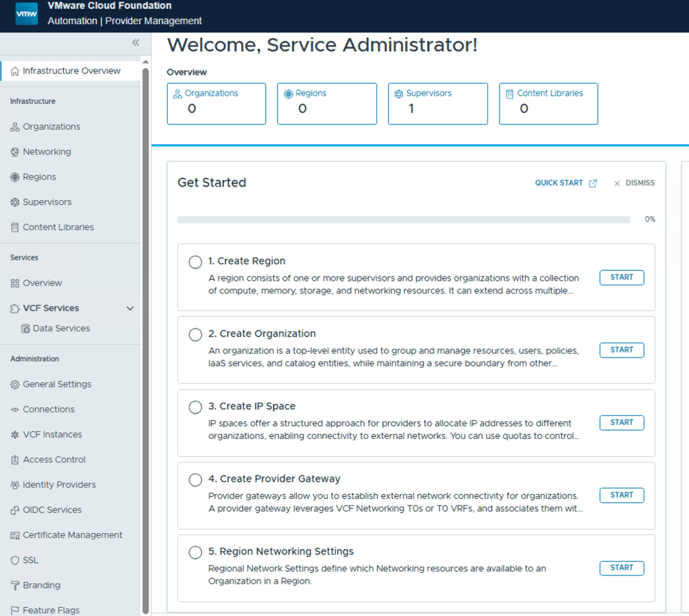
Task: Click the Certificate Management icon
Action: [x=15, y=536]
